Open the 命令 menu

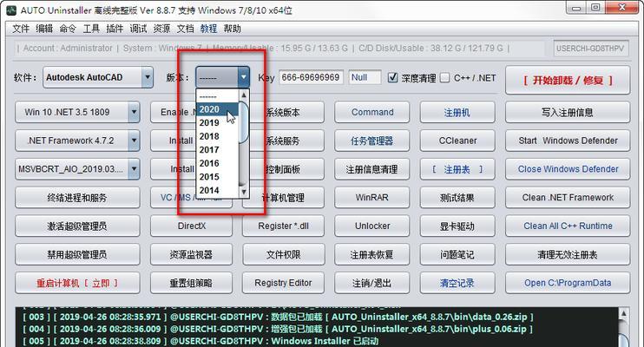[x=68, y=29]
